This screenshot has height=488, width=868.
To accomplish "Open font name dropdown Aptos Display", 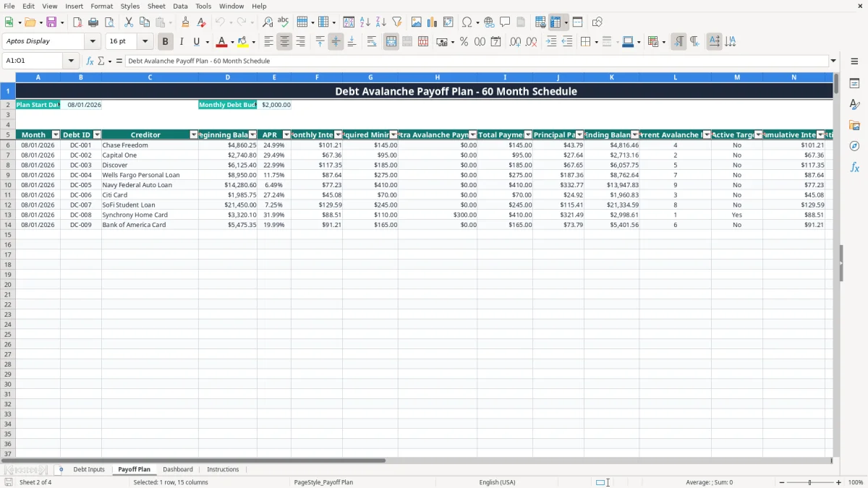I will click(x=93, y=42).
